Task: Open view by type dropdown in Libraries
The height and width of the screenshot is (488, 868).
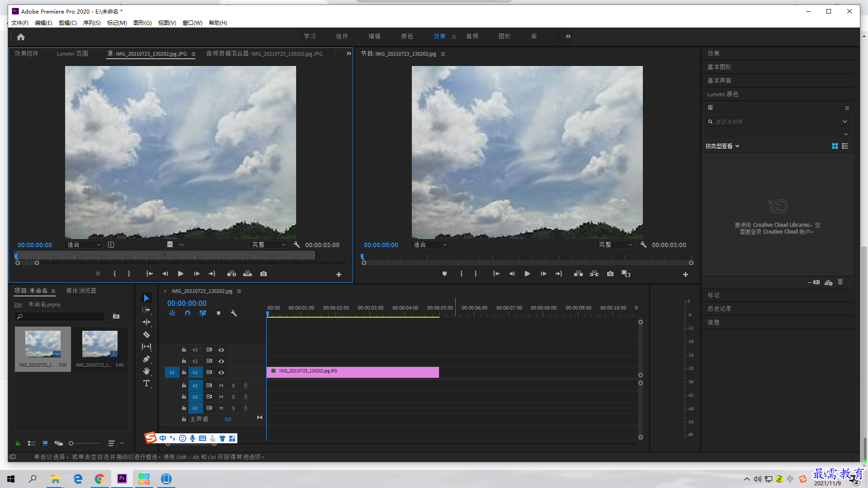Action: 722,146
